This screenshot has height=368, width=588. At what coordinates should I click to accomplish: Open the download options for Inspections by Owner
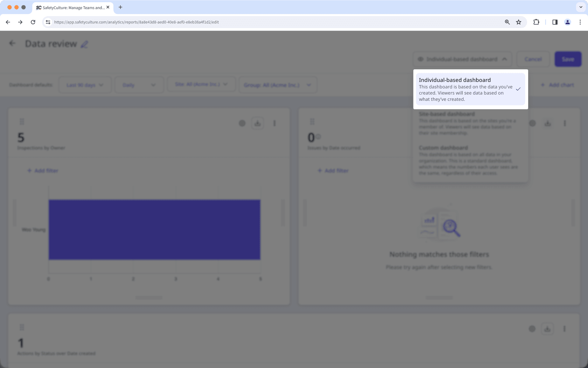(257, 123)
